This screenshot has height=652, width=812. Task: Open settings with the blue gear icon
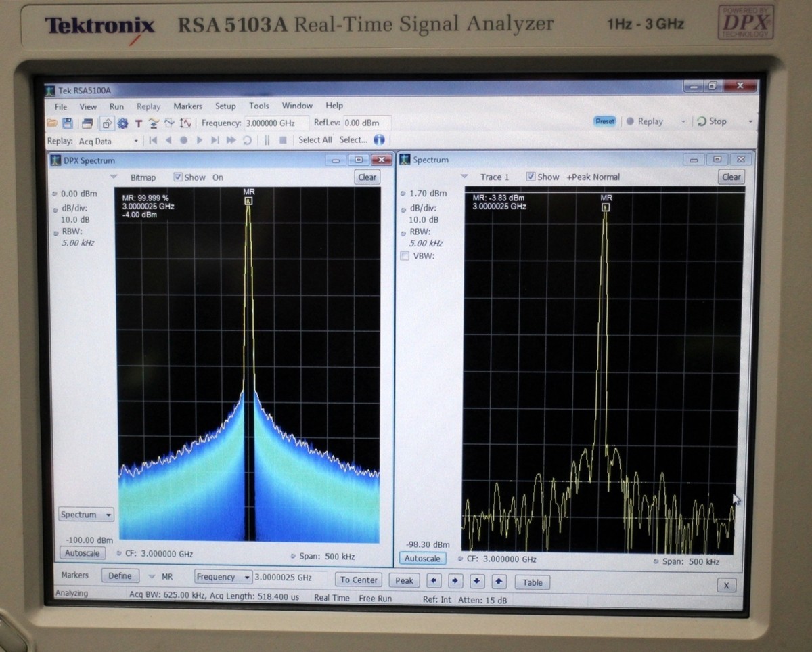(x=122, y=123)
